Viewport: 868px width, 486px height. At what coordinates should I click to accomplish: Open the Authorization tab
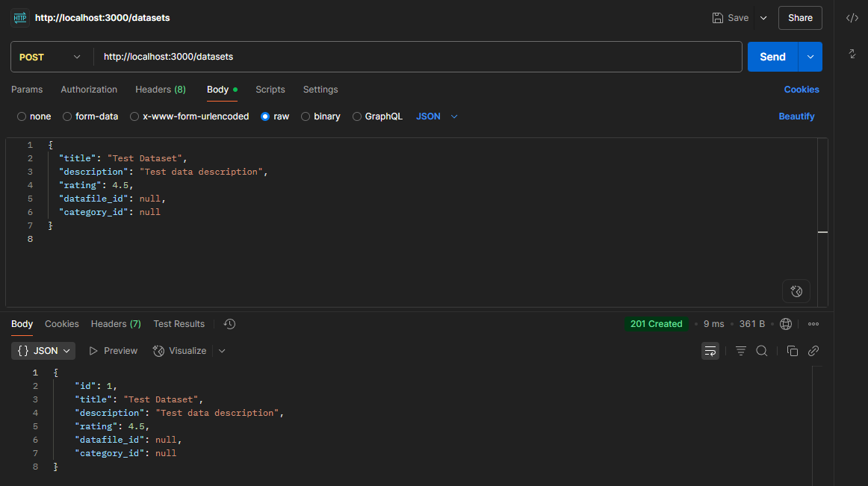coord(89,90)
